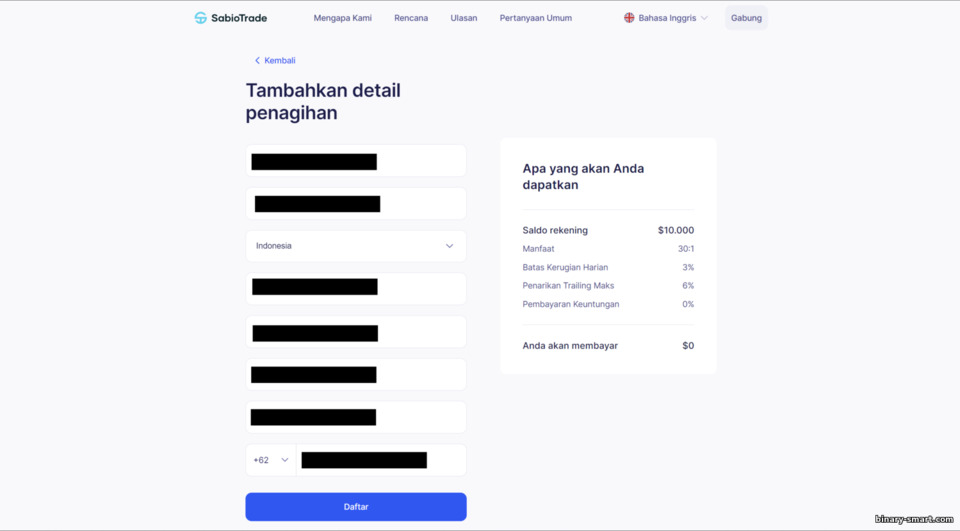Focus the first billing input field
Screen dimensions: 960x531
pos(356,161)
